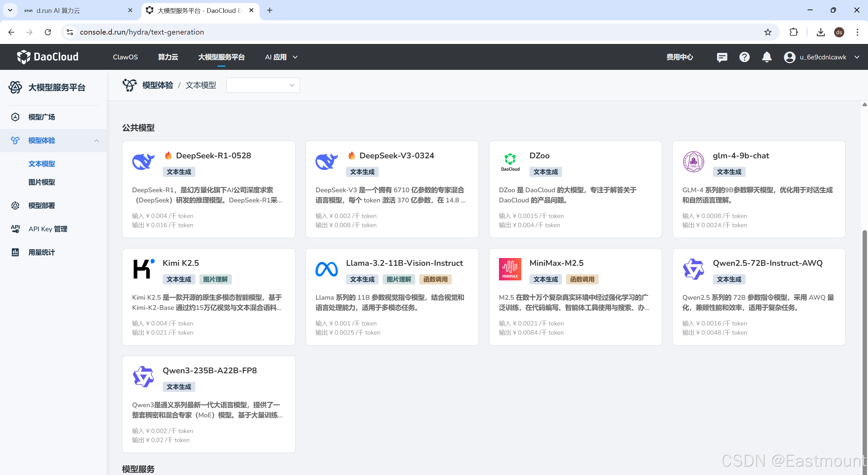Image resolution: width=868 pixels, height=475 pixels.
Task: Open the Chrome profile avatar ds
Action: (839, 32)
